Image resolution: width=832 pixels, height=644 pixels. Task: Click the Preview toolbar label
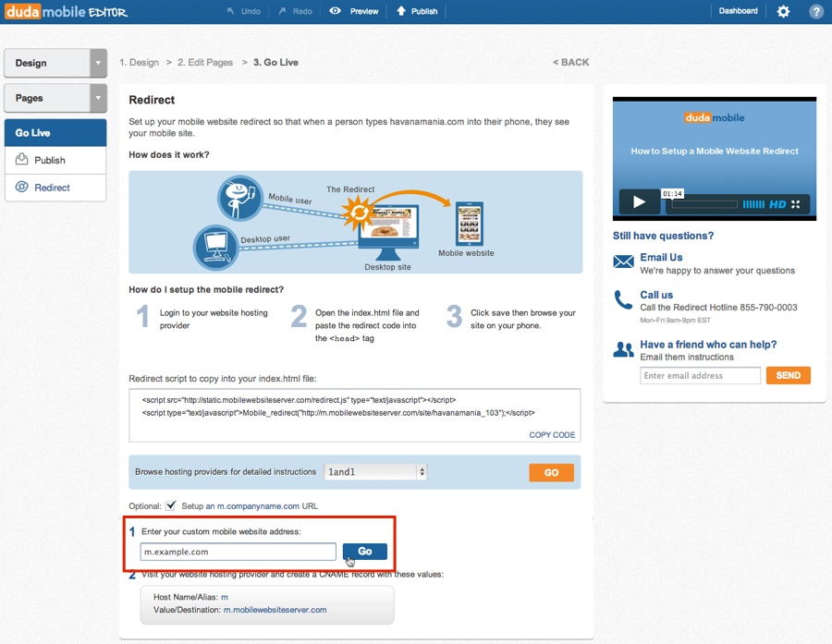pos(364,11)
